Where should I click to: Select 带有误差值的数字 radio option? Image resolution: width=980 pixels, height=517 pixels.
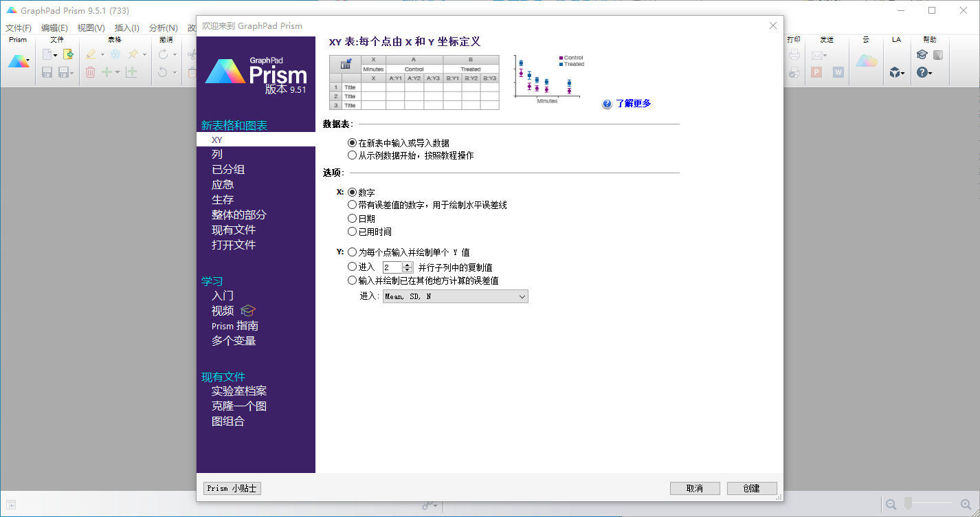[x=353, y=205]
